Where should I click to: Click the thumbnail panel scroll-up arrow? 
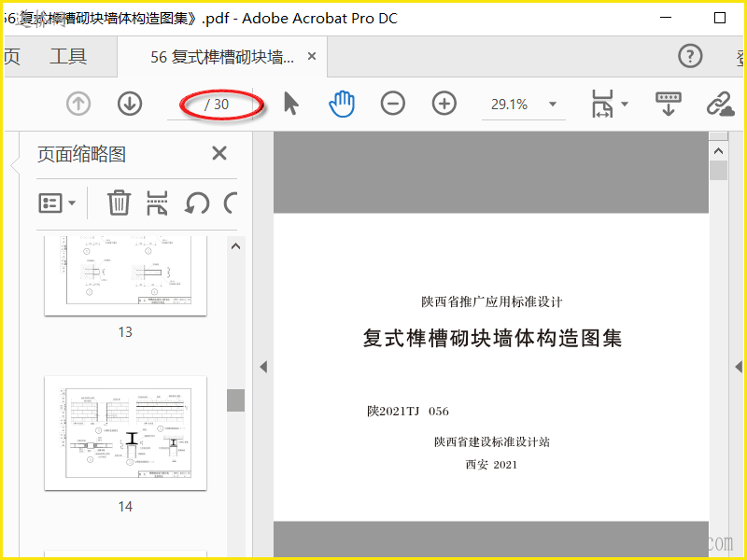pyautogui.click(x=235, y=246)
